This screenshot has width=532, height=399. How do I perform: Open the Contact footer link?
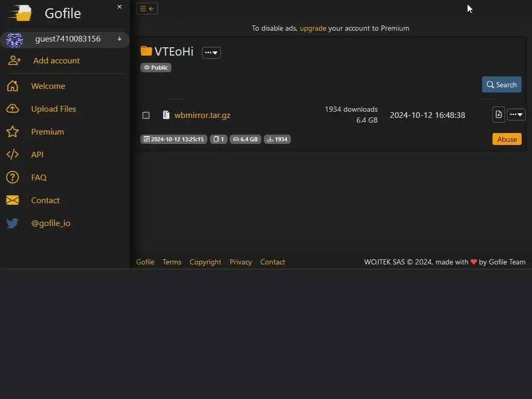[273, 262]
